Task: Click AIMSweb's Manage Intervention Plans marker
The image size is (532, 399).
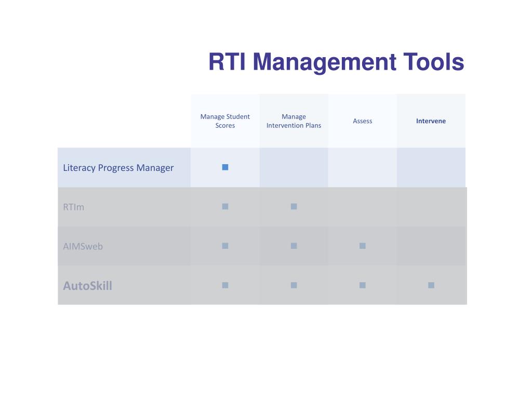Action: [x=294, y=246]
